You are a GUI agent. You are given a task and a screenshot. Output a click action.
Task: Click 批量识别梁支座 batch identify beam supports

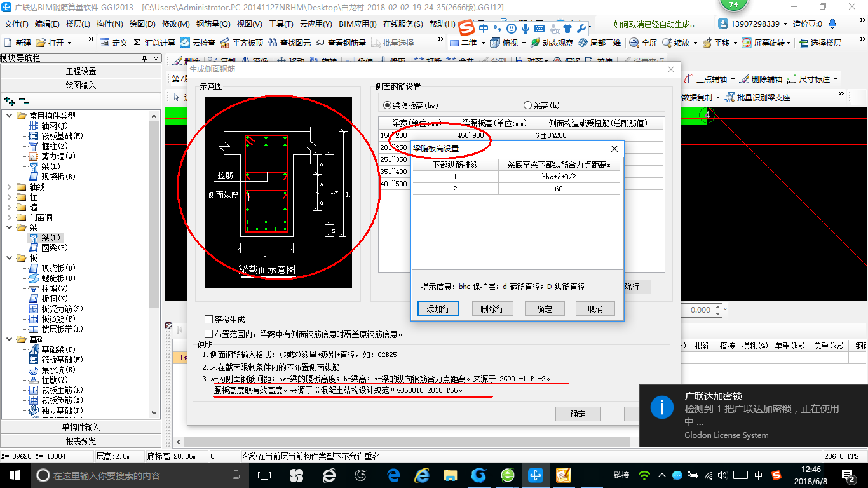tap(757, 97)
